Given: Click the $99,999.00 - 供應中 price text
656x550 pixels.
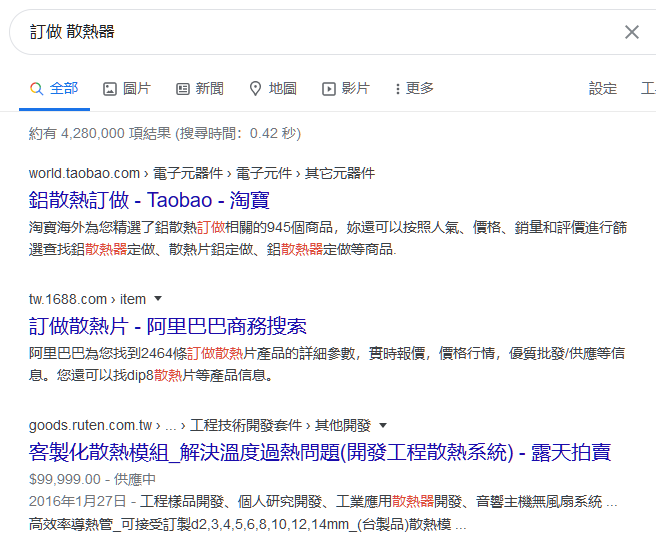Looking at the screenshot, I should 92,479.
